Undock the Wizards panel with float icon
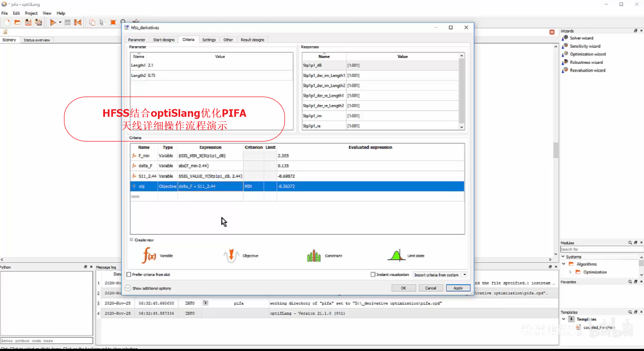 [x=635, y=31]
